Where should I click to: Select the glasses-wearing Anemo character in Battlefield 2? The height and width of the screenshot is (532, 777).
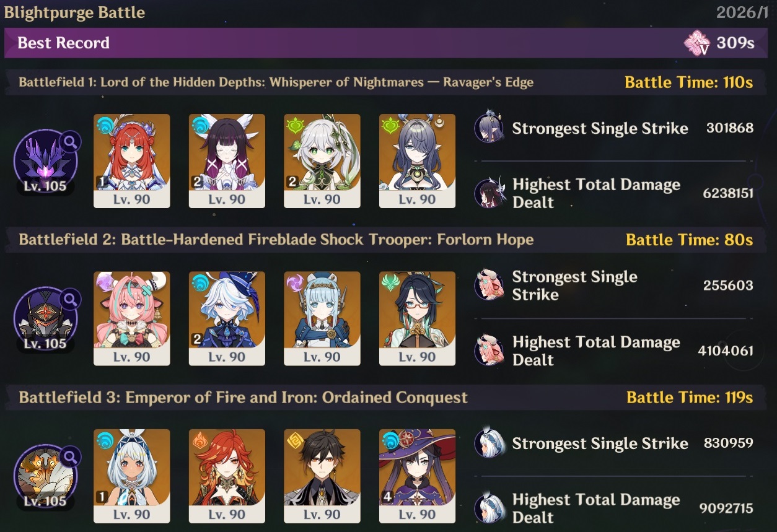coord(417,318)
